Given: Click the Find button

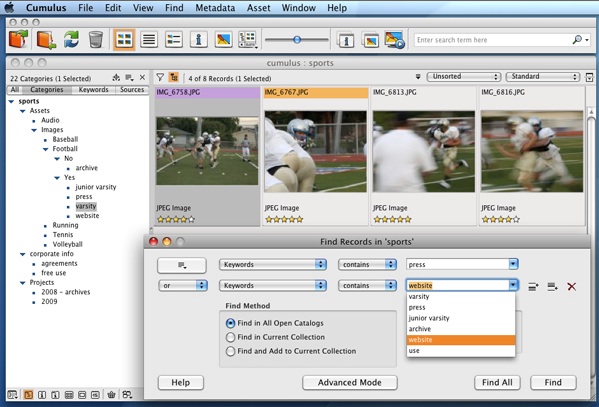Looking at the screenshot, I should 553,383.
